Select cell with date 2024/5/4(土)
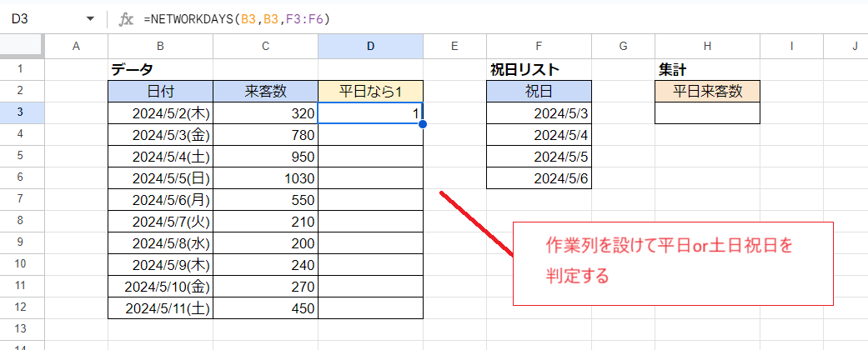The width and height of the screenshot is (868, 350). 161,156
